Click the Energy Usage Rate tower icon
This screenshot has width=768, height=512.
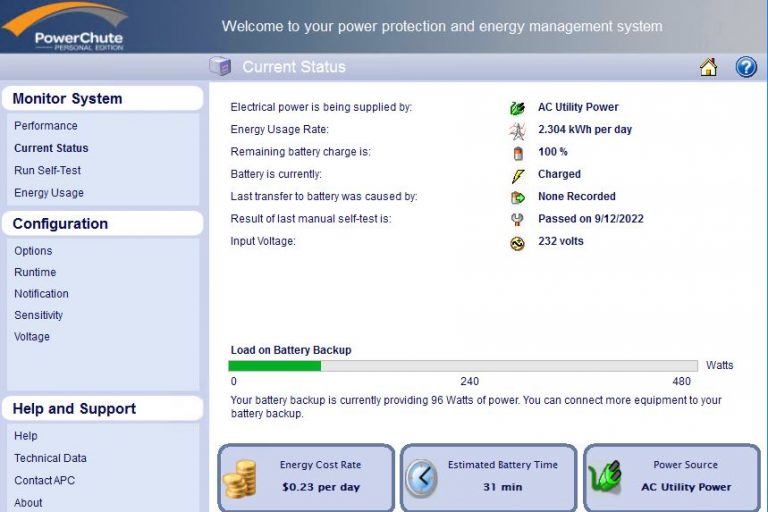click(x=517, y=131)
